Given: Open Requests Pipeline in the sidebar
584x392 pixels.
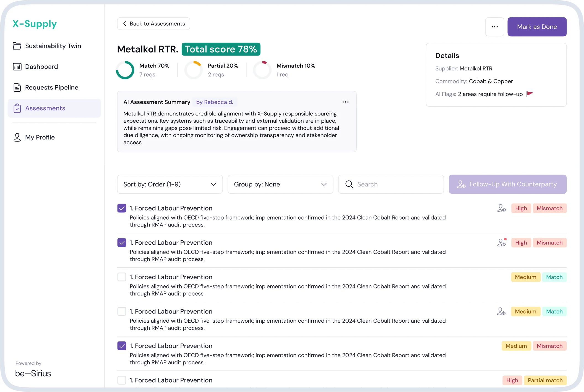Looking at the screenshot, I should click(x=54, y=87).
